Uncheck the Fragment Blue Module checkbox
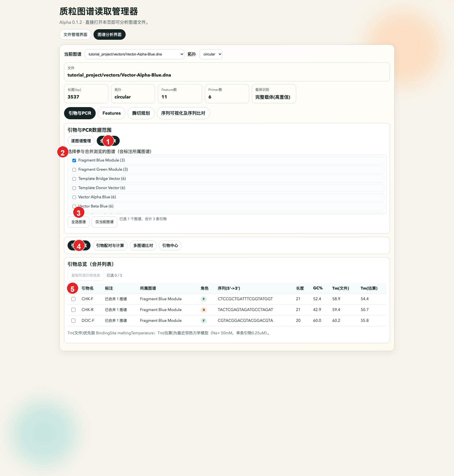 (x=74, y=161)
